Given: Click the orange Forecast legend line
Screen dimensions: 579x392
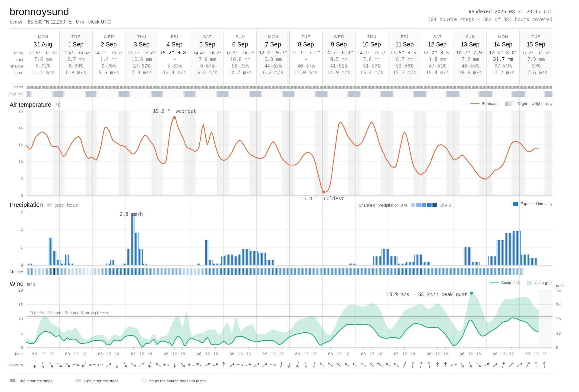Looking at the screenshot, I should click(x=475, y=104).
